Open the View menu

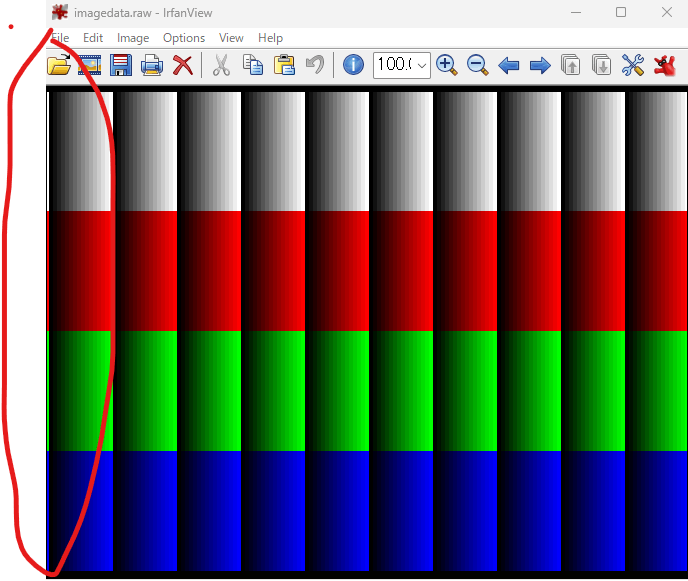coord(231,38)
